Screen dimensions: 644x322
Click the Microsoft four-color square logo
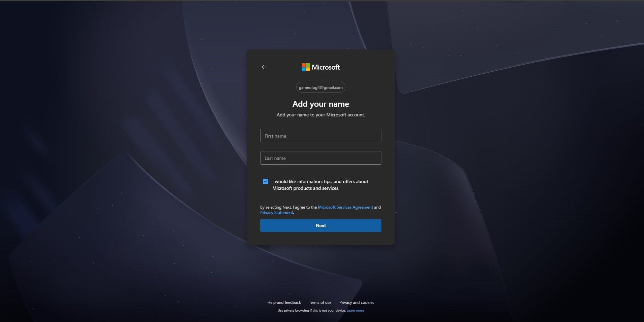coord(306,67)
